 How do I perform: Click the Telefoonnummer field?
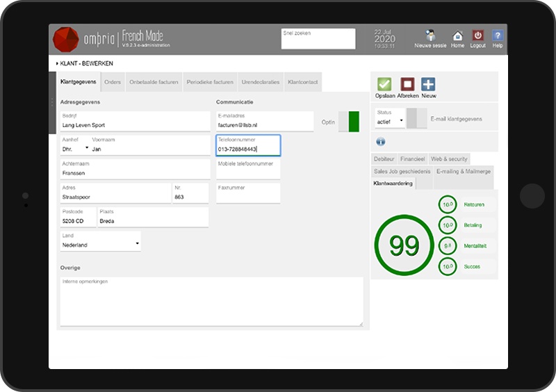(248, 145)
